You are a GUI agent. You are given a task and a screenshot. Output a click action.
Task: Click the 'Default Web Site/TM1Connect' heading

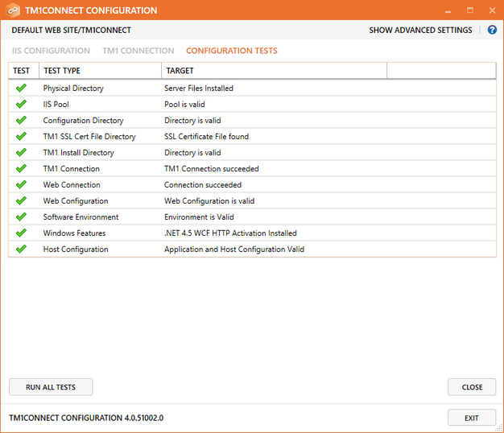[72, 31]
